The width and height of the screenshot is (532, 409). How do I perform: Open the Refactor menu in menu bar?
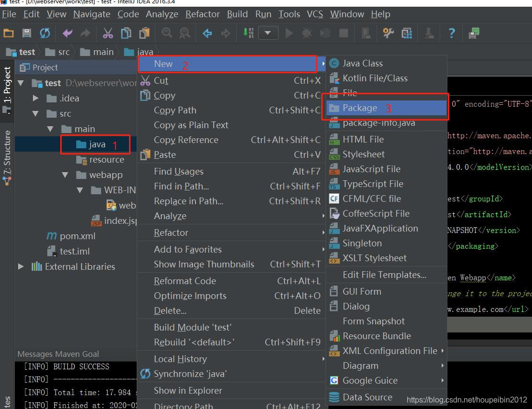(203, 14)
